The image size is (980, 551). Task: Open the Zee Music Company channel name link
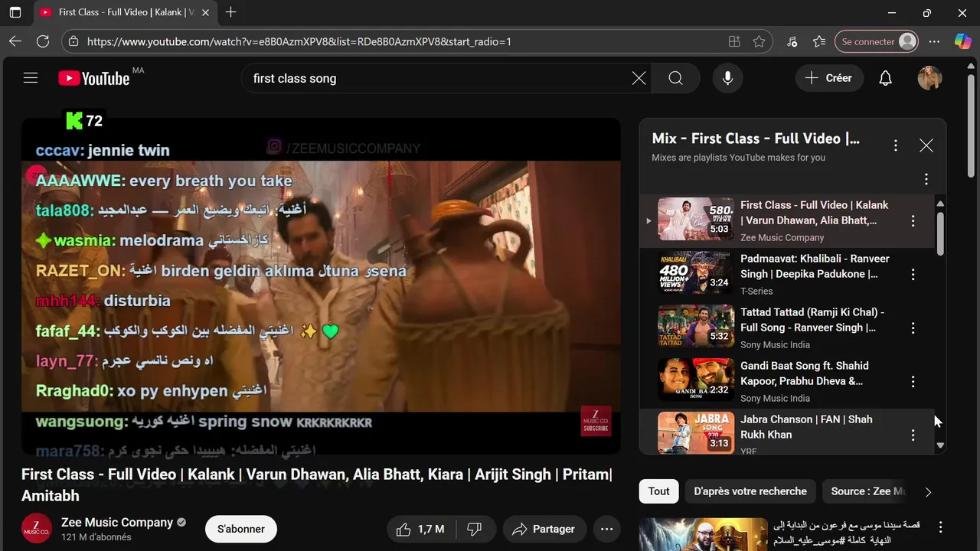pos(117,522)
